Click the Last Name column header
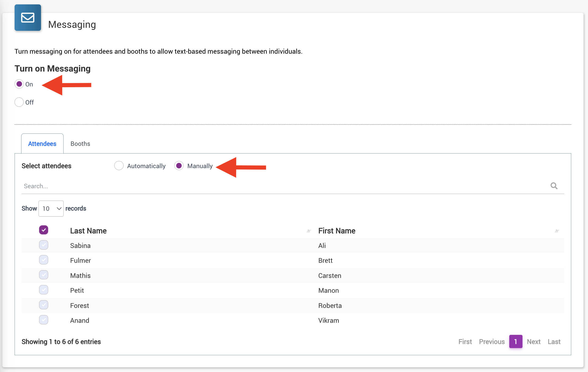 [88, 231]
